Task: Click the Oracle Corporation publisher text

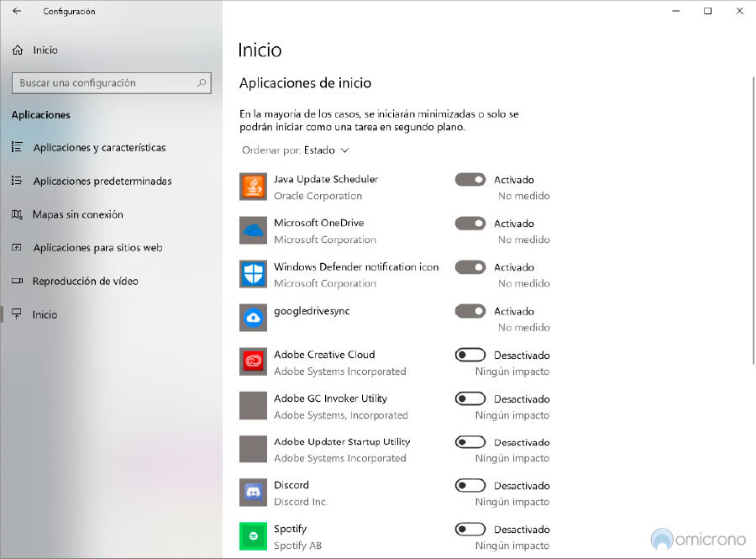Action: [318, 196]
